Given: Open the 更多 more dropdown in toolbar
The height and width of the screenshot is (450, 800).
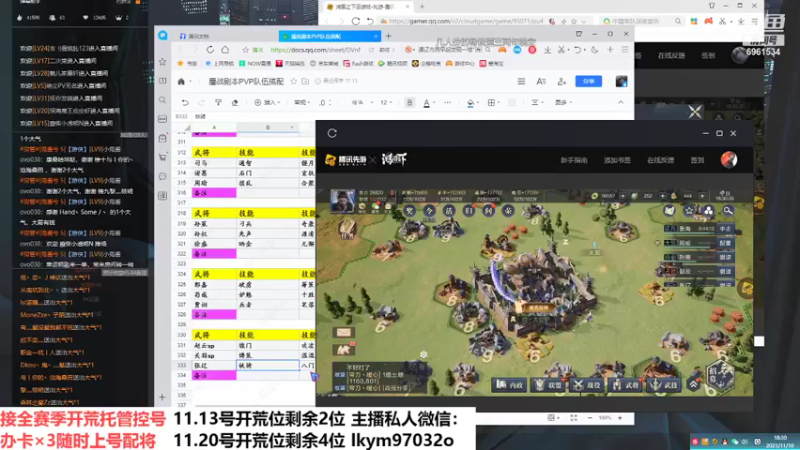Looking at the screenshot, I should 563,103.
